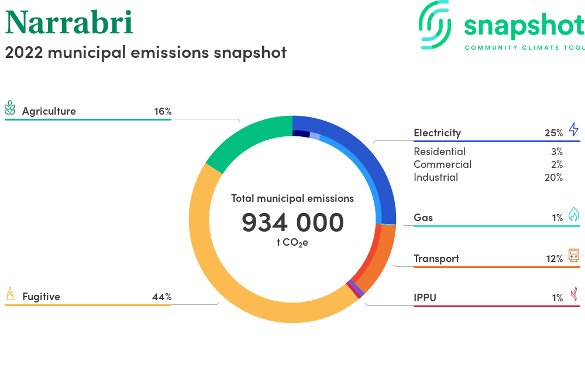Click the Fugitive emissions rig icon
This screenshot has width=585, height=392.
10,294
